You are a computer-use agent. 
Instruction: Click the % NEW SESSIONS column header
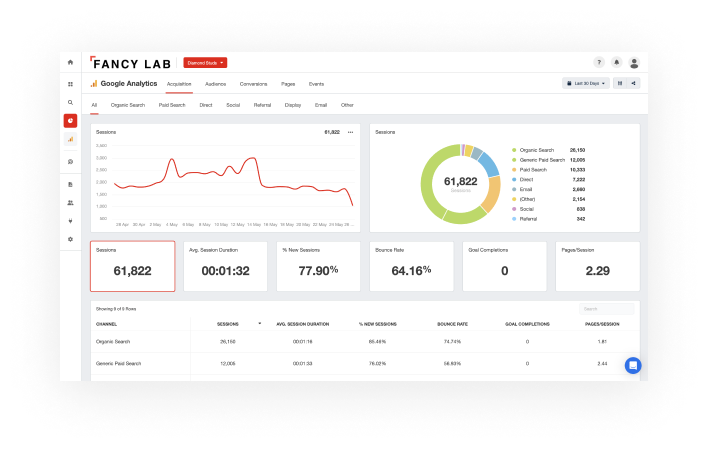click(x=377, y=324)
